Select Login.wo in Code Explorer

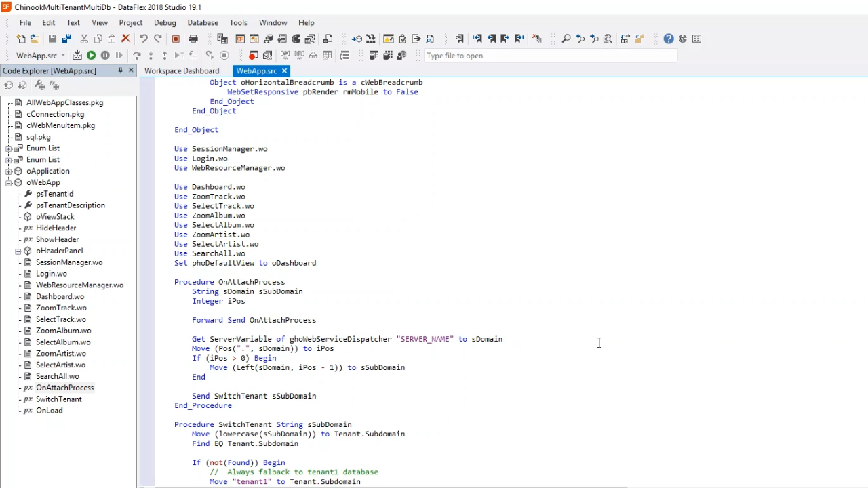(x=51, y=274)
